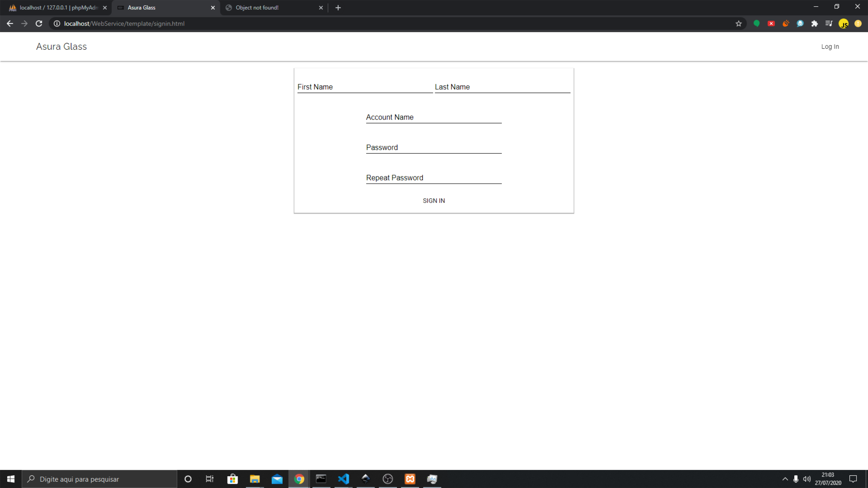This screenshot has width=868, height=488.
Task: Open the media control toolbar icon
Action: pos(829,24)
